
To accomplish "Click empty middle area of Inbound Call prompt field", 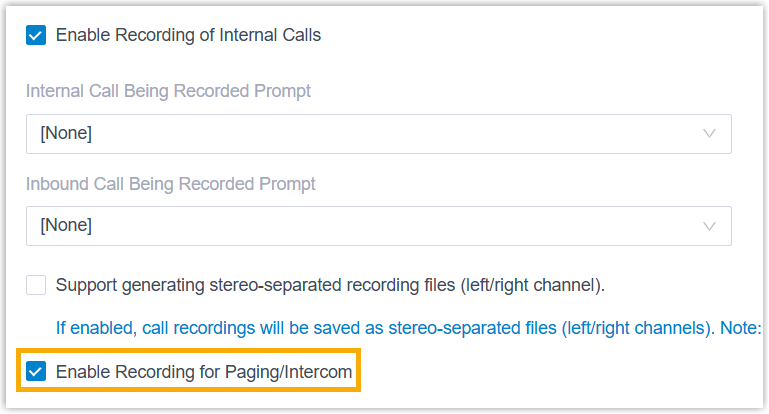I will [400, 225].
